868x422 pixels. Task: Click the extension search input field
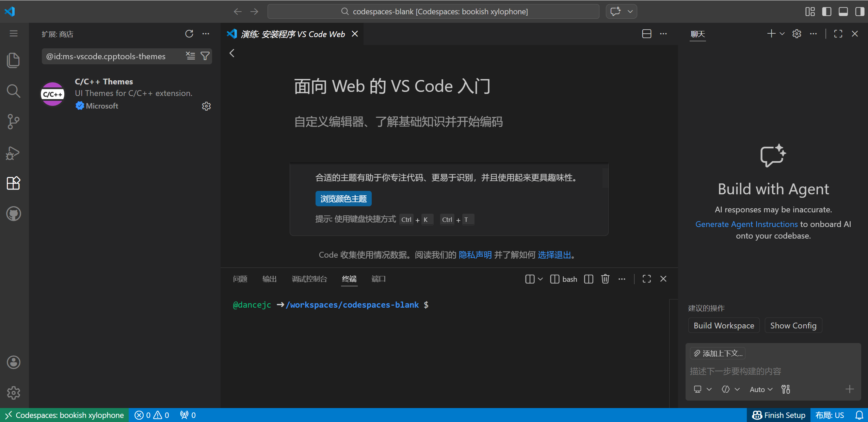(112, 56)
